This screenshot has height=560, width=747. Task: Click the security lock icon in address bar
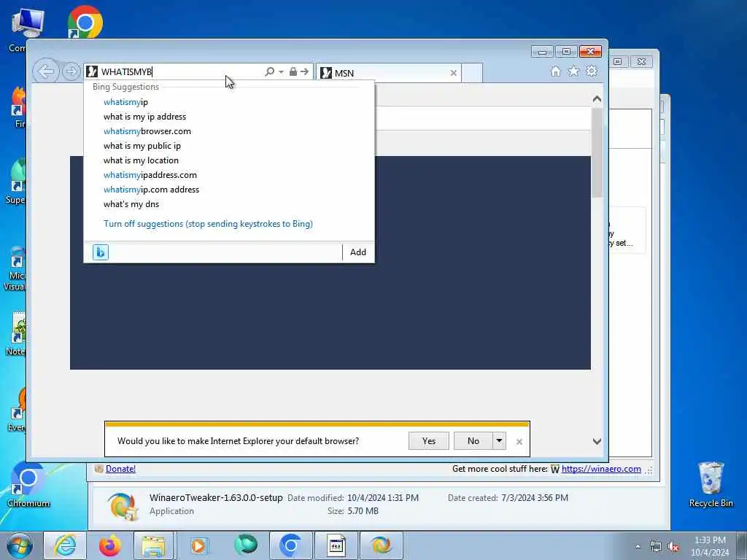point(293,71)
